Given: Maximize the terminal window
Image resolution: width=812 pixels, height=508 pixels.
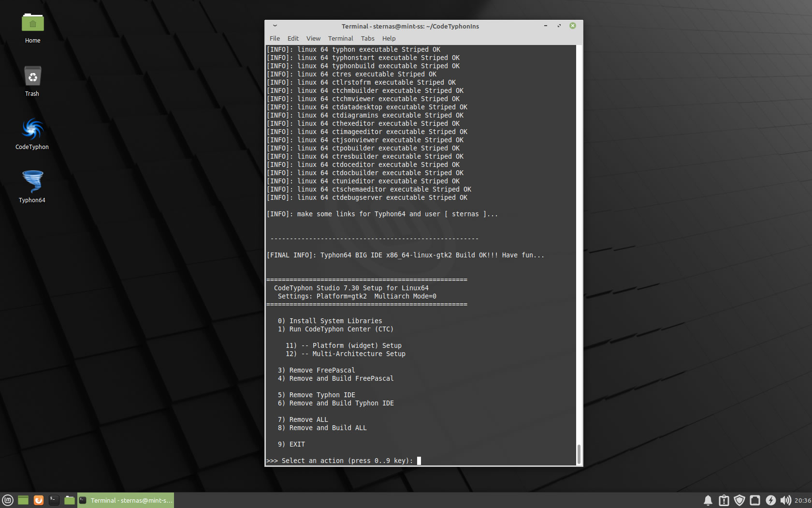Looking at the screenshot, I should pyautogui.click(x=559, y=26).
